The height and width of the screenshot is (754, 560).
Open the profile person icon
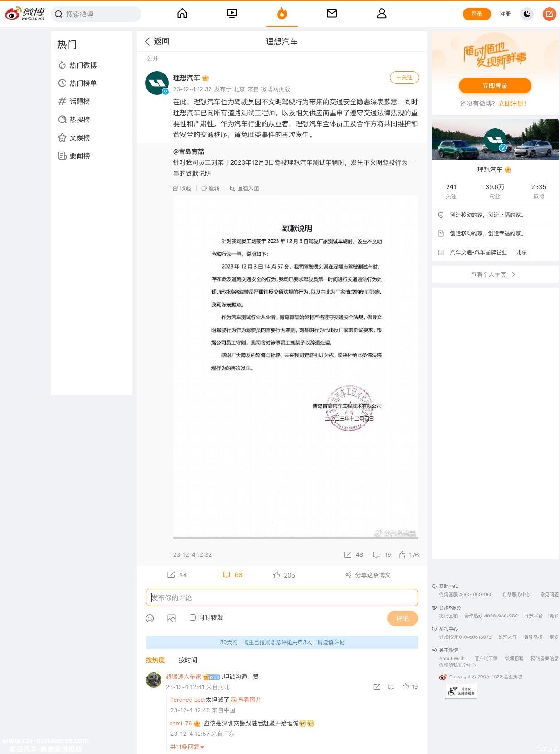tap(382, 14)
